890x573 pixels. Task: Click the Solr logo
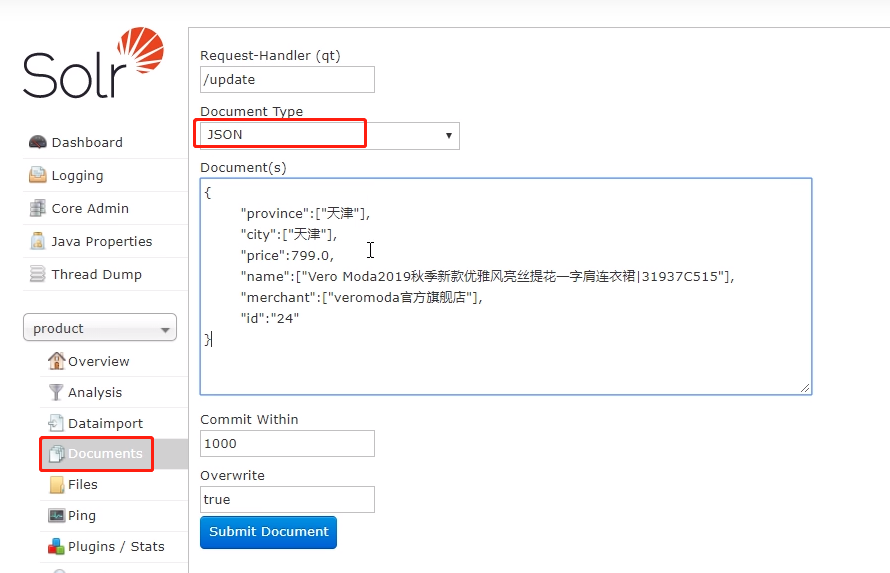click(x=94, y=62)
